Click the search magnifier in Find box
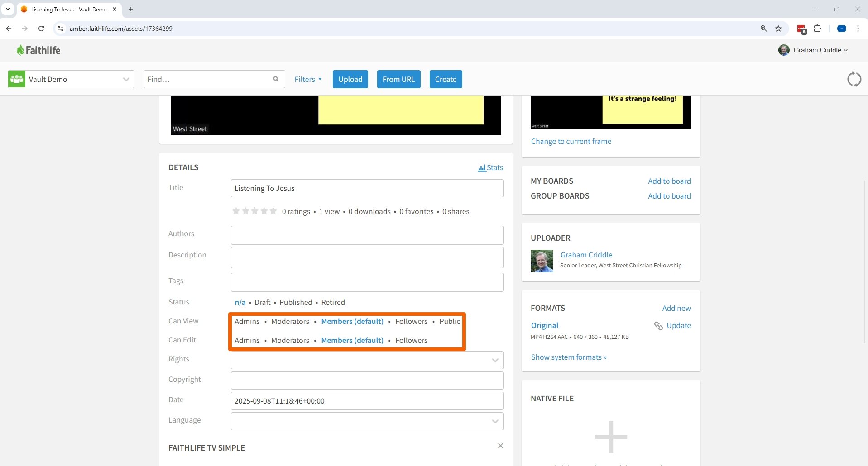The height and width of the screenshot is (466, 868). 276,79
